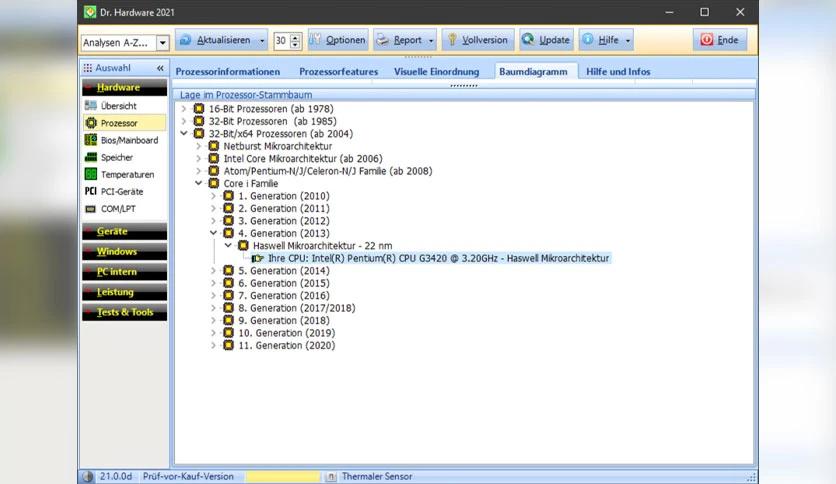Viewport: 836px width, 484px height.
Task: Select 8. Generation (2017/2018) tree row
Action: (296, 308)
